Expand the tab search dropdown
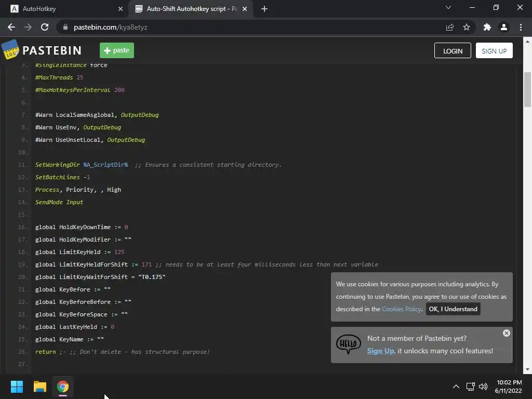532x399 pixels. coord(448,7)
